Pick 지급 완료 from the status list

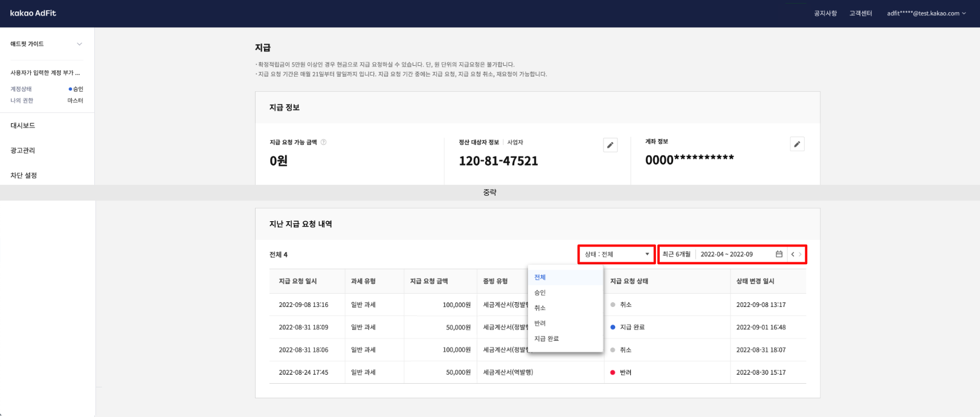[547, 339]
